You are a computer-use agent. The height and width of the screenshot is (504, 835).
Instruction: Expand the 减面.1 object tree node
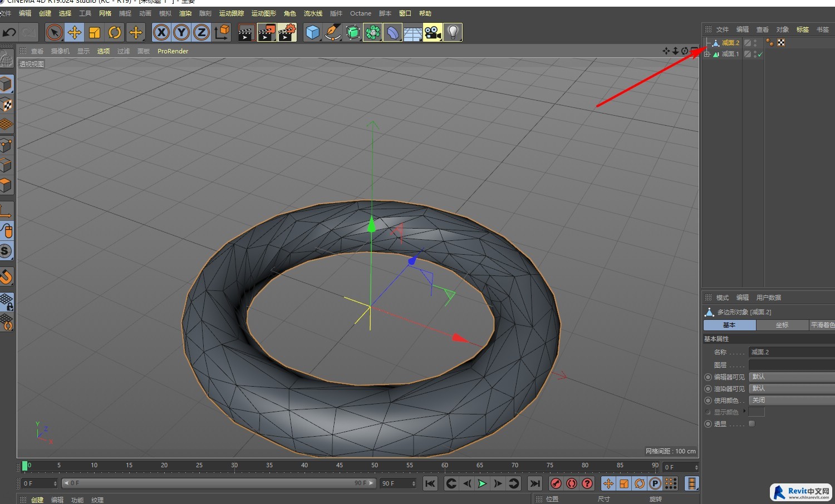(x=707, y=55)
